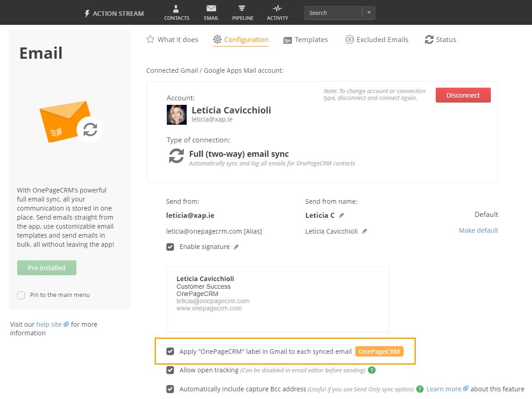Go to the Email section in top bar
Image resolution: width=532 pixels, height=399 pixels.
coord(211,13)
